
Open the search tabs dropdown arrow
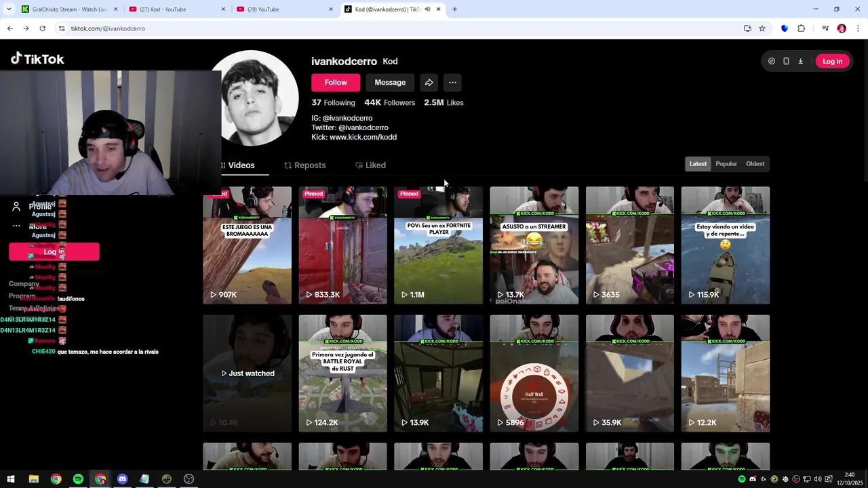click(x=9, y=9)
